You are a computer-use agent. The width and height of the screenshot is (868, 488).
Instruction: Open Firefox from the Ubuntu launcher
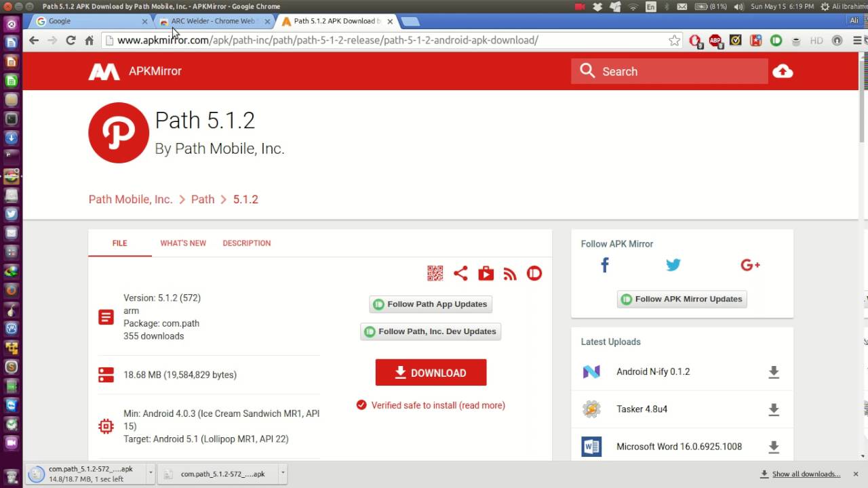tap(11, 289)
